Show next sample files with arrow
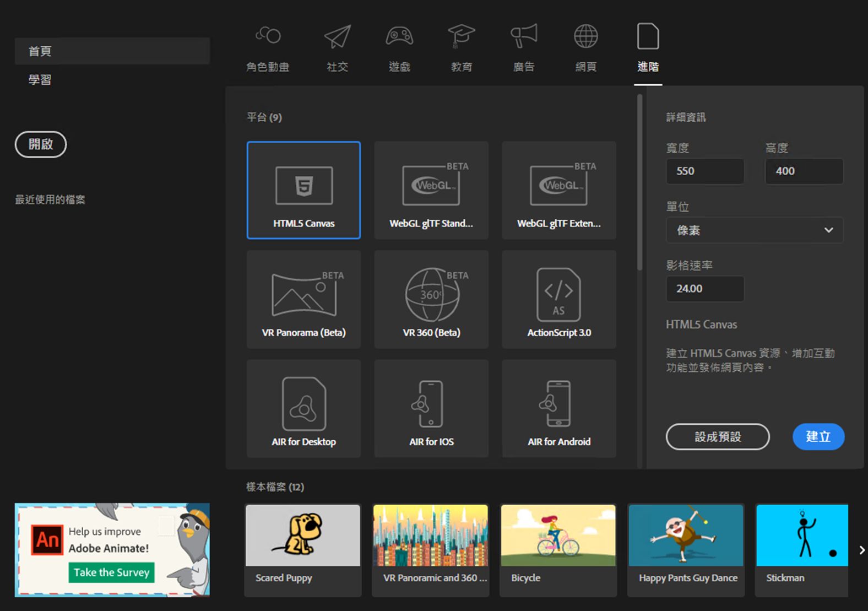The width and height of the screenshot is (868, 611). (x=862, y=550)
